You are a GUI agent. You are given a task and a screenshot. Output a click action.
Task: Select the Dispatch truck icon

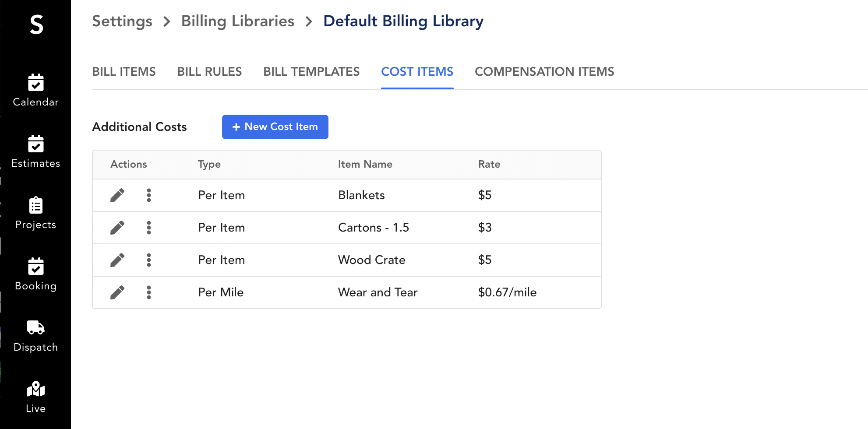tap(35, 328)
